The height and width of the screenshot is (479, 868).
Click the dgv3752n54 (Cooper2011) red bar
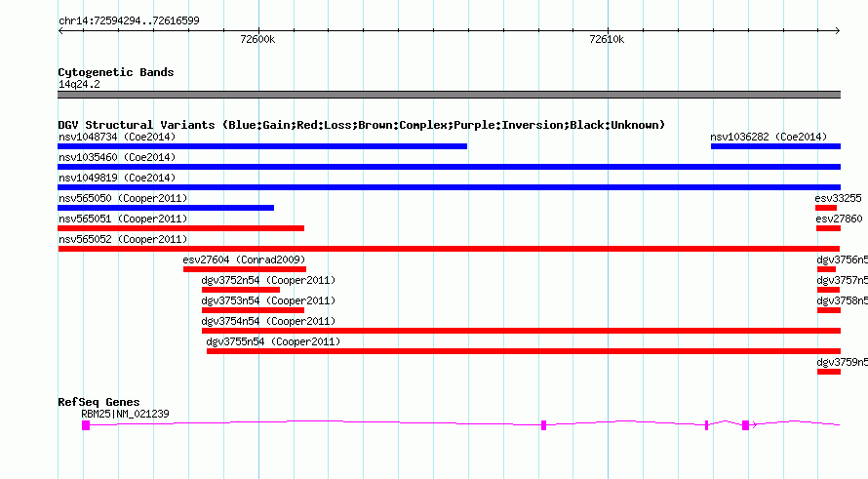pos(241,290)
